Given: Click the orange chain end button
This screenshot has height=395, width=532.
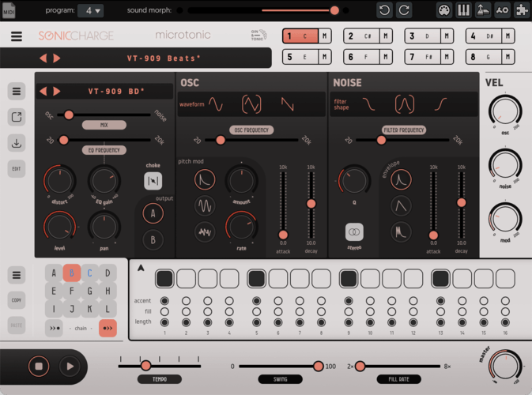Looking at the screenshot, I should point(108,328).
